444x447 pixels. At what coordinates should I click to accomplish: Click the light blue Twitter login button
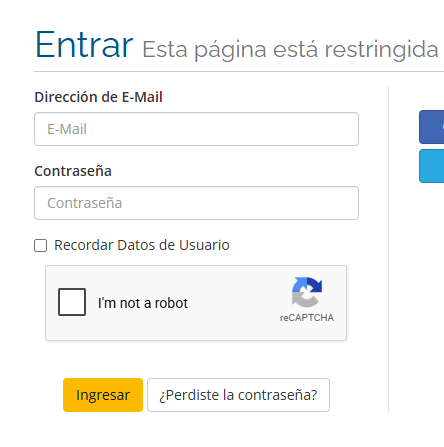432,166
